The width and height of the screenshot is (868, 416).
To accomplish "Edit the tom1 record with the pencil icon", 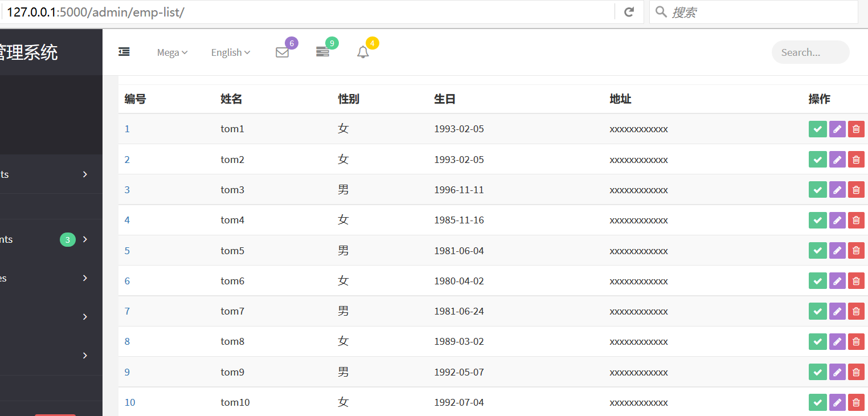I will pyautogui.click(x=837, y=129).
